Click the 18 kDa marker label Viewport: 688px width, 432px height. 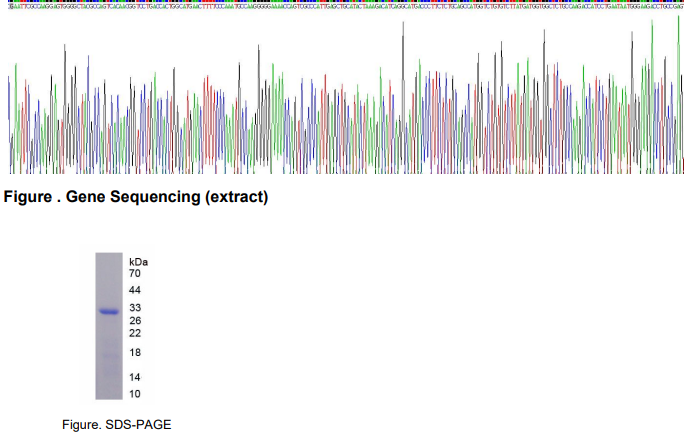135,353
